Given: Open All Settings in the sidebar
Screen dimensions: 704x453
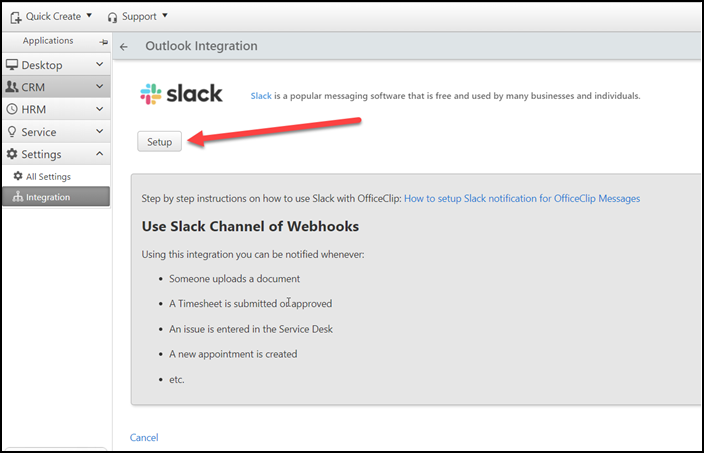Looking at the screenshot, I should click(x=56, y=176).
